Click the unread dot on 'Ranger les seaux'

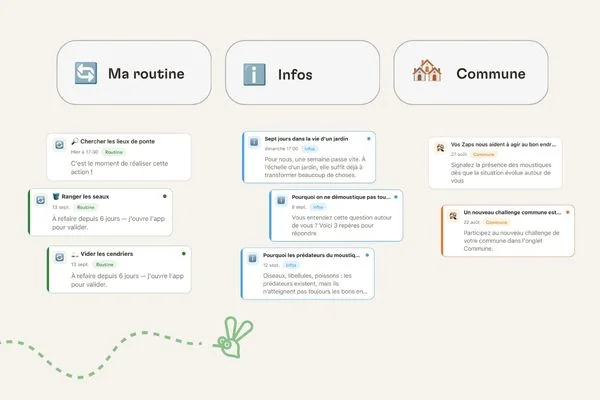tap(165, 196)
